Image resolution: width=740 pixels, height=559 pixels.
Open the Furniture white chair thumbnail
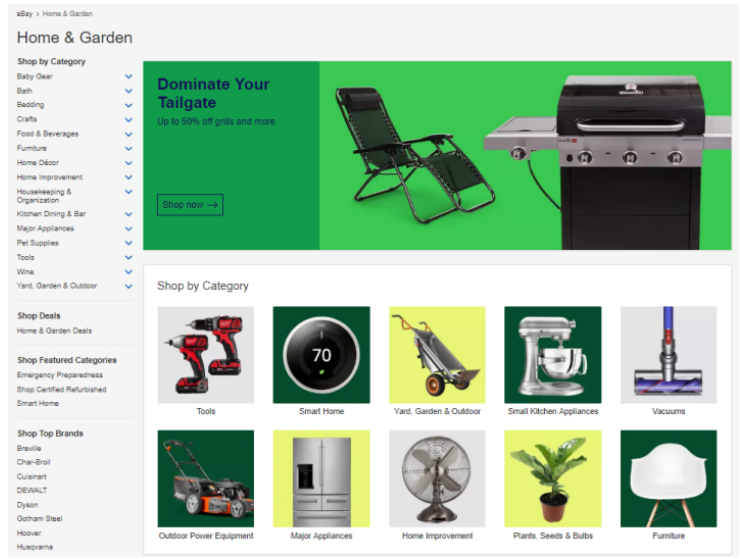[668, 479]
